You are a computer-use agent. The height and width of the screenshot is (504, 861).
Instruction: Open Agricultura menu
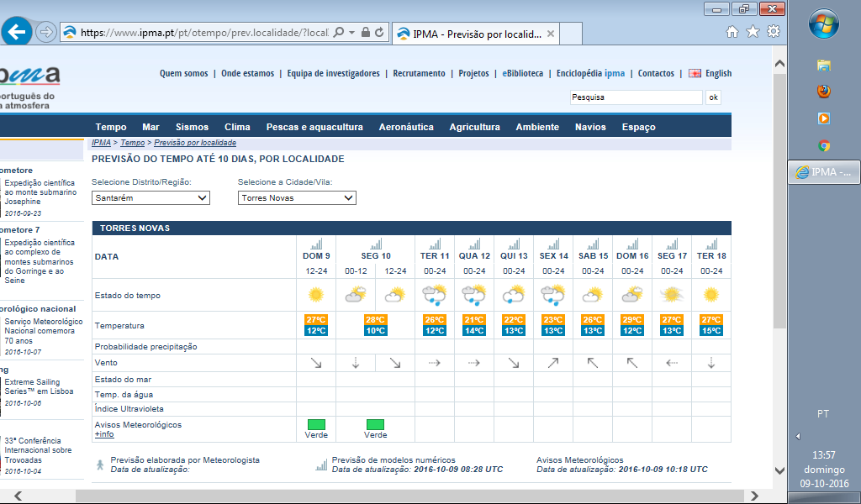pos(474,127)
